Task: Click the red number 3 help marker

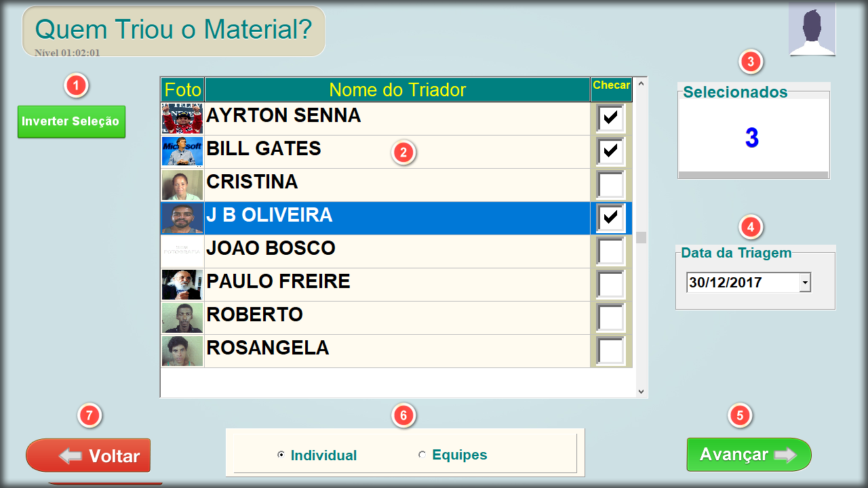Action: [x=750, y=62]
